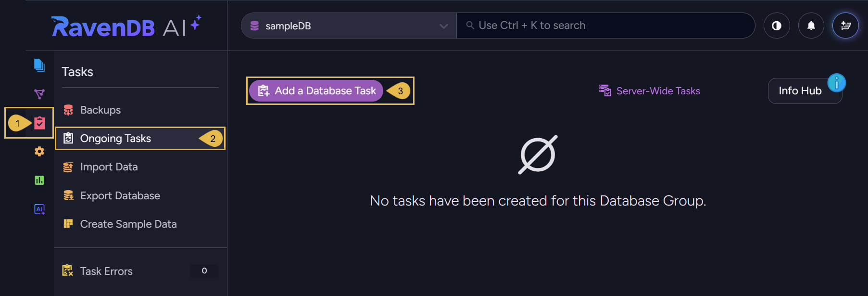Click the user profile icon in header

tap(845, 26)
